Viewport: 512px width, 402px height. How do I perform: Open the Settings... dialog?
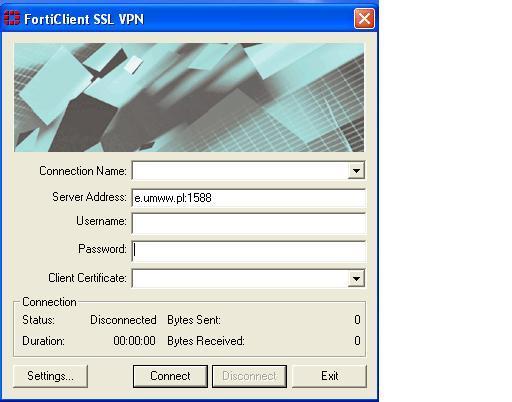point(50,376)
